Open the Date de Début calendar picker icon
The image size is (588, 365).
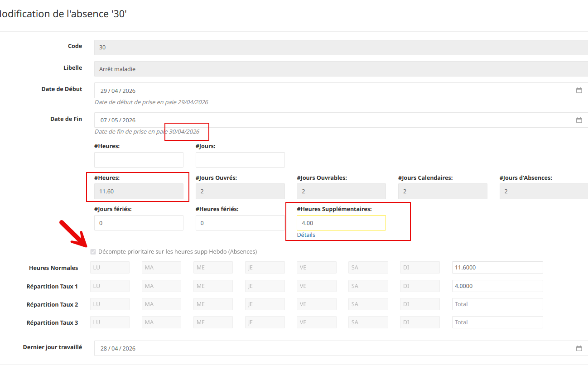(x=579, y=91)
